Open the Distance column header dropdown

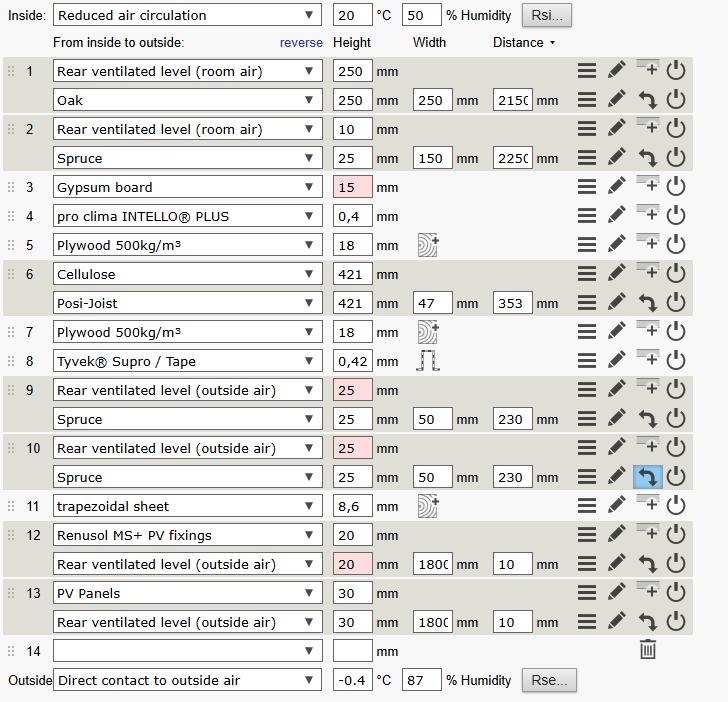pos(524,43)
